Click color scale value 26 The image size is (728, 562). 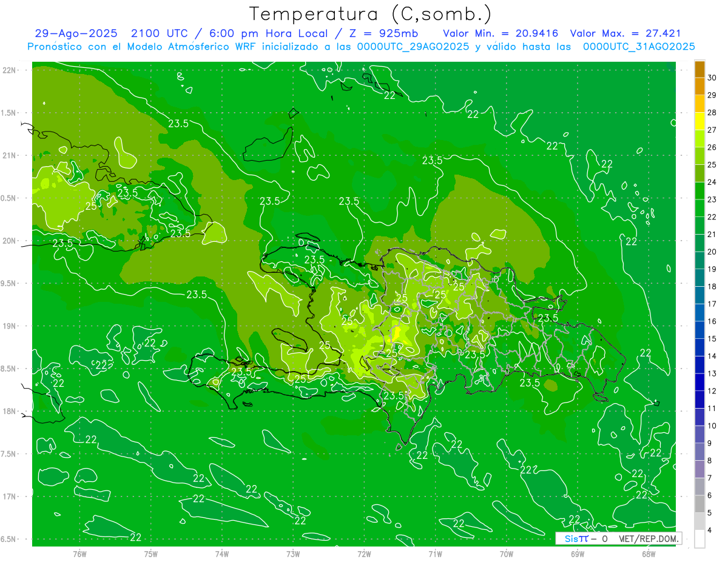click(712, 147)
